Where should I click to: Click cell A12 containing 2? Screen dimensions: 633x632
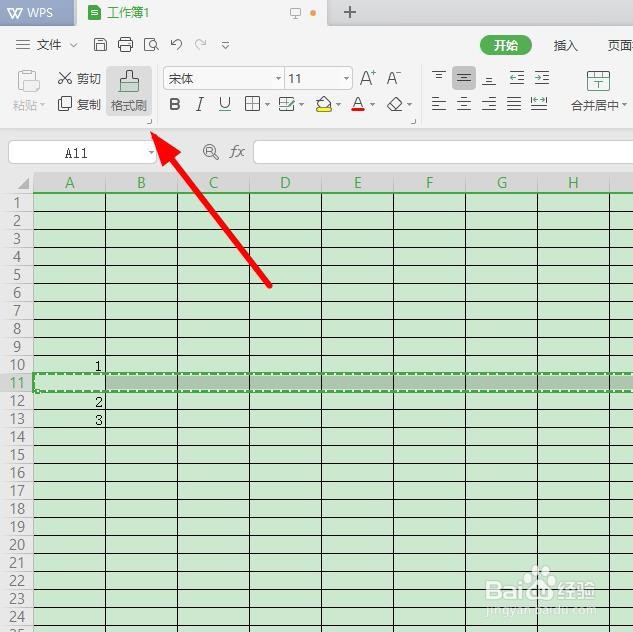click(x=69, y=401)
